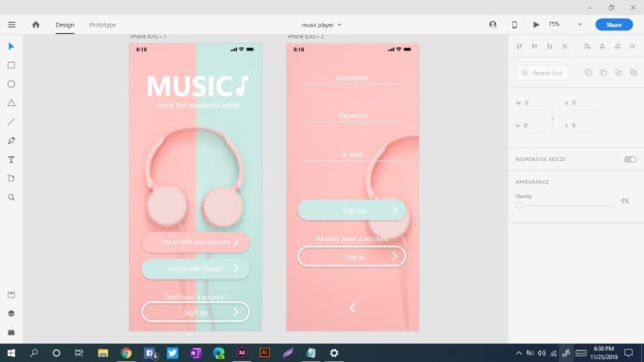Click the Username field on artboard

click(352, 78)
